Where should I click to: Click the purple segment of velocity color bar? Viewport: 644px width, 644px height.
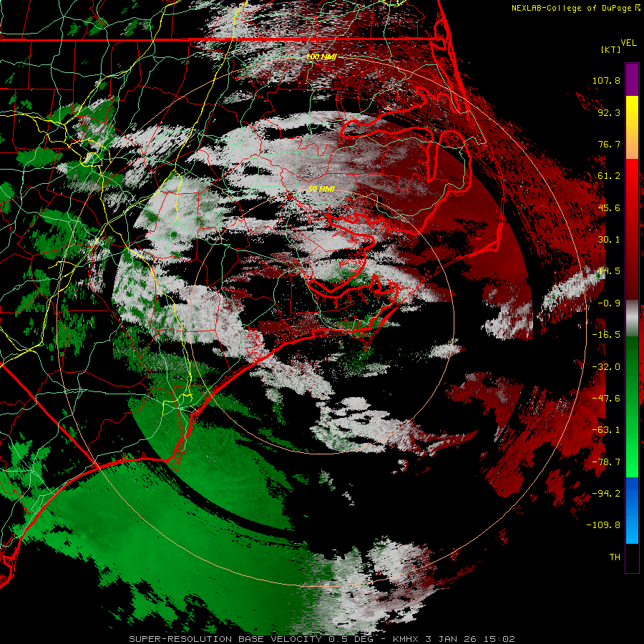[632, 79]
